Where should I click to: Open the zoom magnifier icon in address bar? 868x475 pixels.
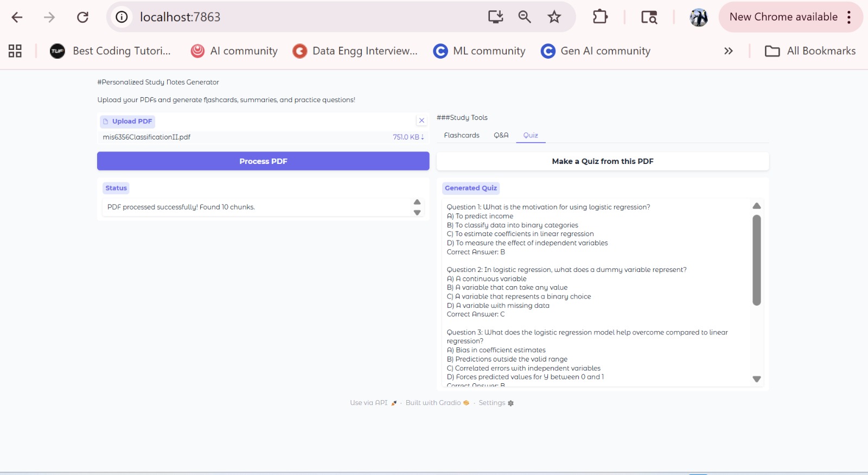click(525, 17)
